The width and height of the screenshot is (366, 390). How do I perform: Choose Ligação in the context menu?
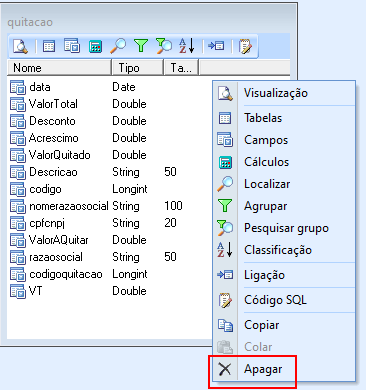[x=284, y=275]
